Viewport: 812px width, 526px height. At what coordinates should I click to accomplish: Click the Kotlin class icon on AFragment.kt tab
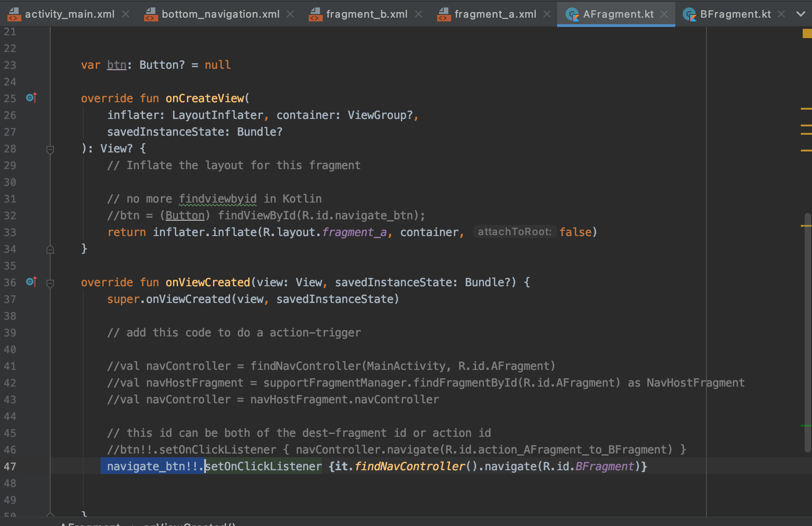click(572, 14)
